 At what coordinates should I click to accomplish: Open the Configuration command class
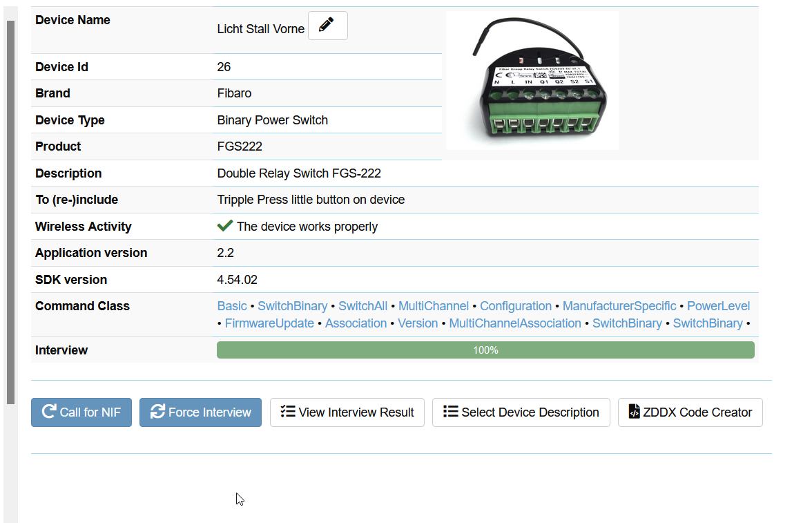coord(516,305)
